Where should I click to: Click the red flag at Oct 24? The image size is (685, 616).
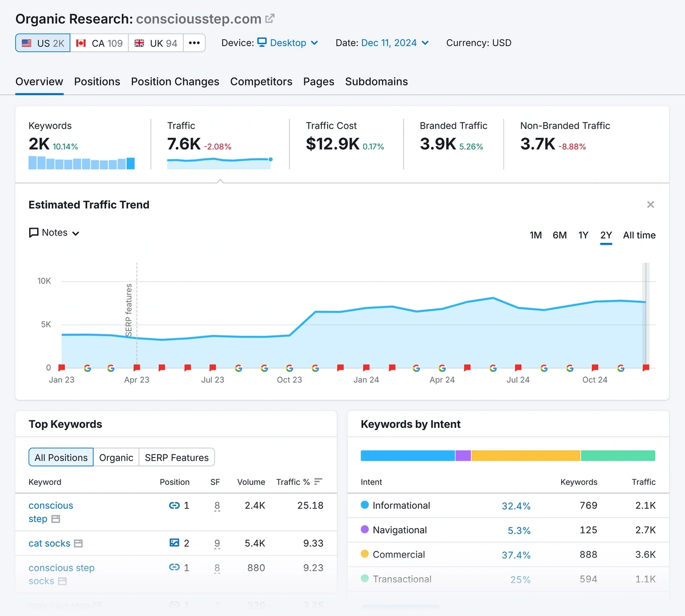(x=595, y=368)
